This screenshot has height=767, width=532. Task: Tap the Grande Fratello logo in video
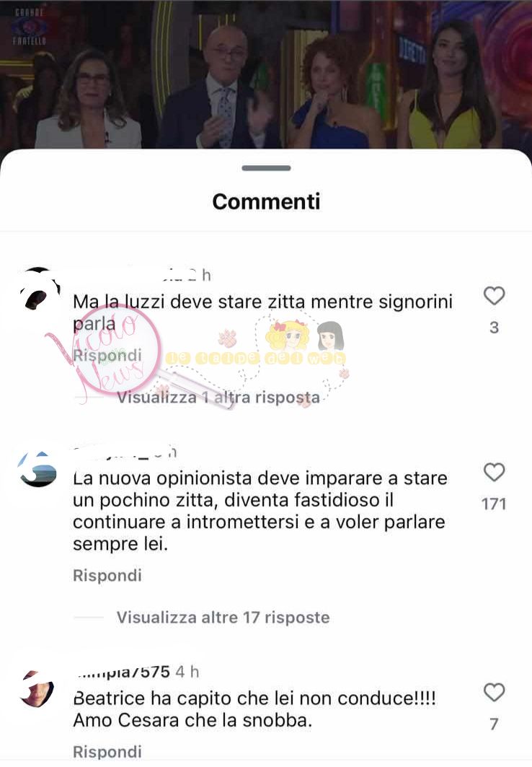30,27
